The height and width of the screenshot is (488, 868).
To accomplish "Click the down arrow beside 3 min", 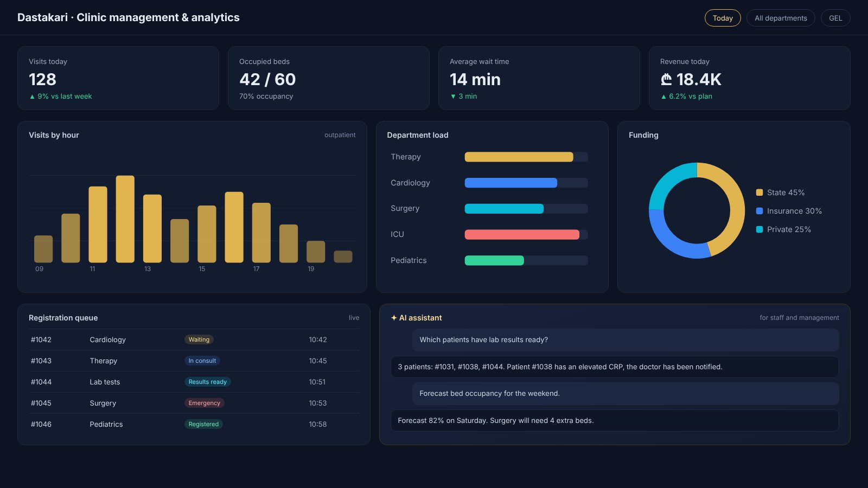I will coord(453,97).
